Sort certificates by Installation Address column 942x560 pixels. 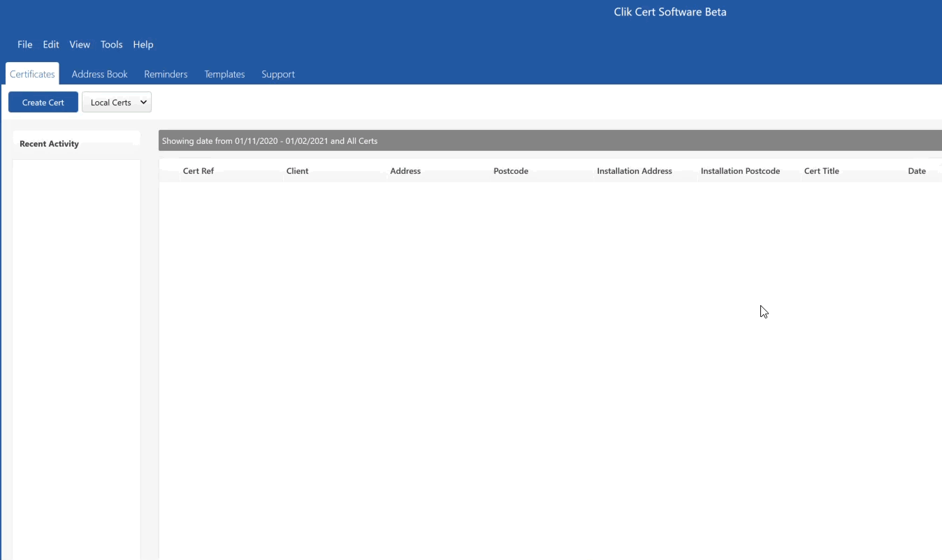click(x=634, y=170)
